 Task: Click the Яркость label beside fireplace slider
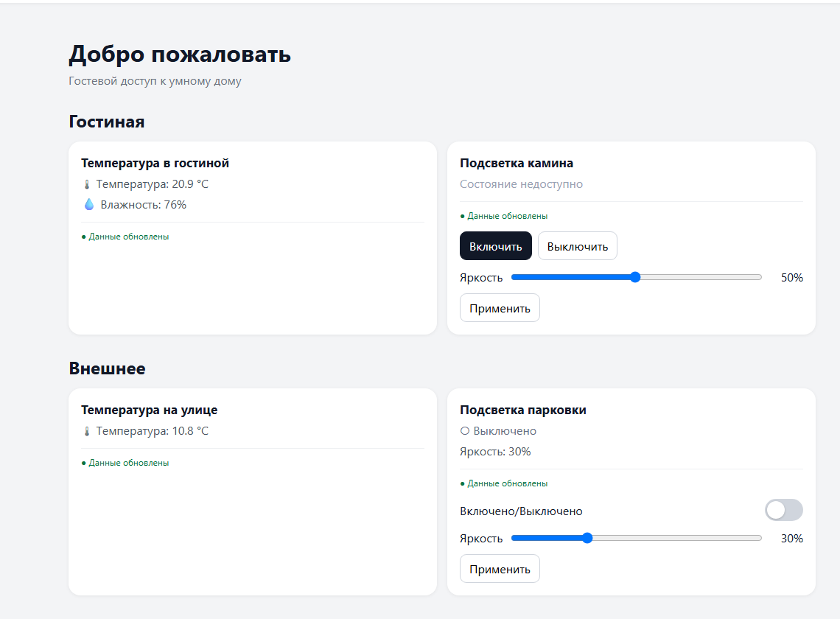[481, 278]
